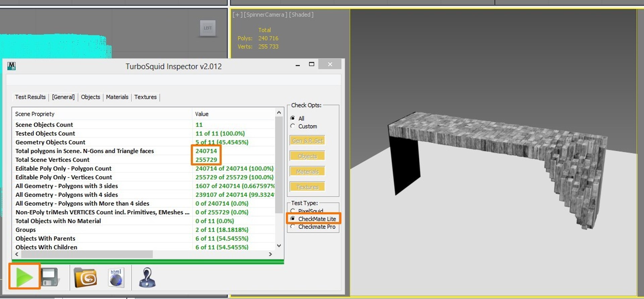Click the yellow Materials button

click(x=307, y=172)
